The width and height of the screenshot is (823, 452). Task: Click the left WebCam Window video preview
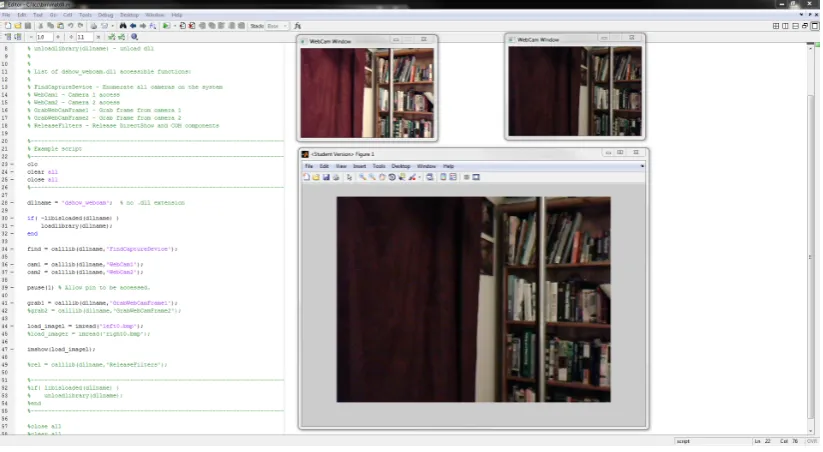(x=367, y=93)
